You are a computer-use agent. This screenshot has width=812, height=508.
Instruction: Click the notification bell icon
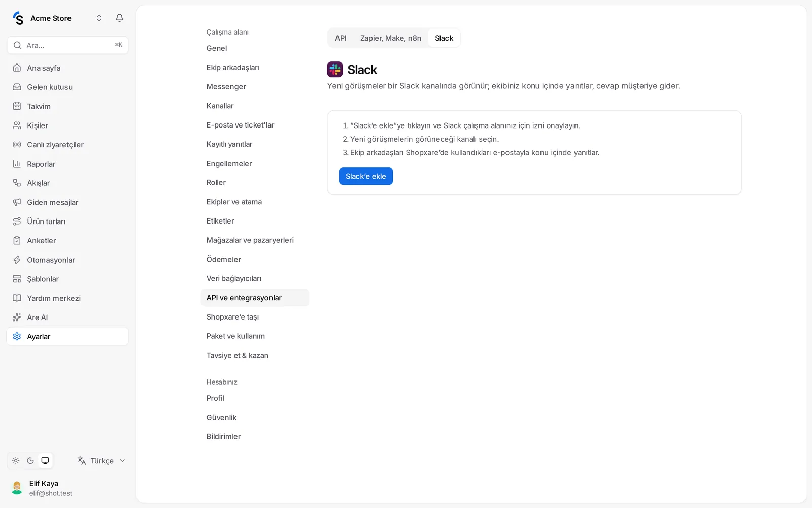coord(119,18)
